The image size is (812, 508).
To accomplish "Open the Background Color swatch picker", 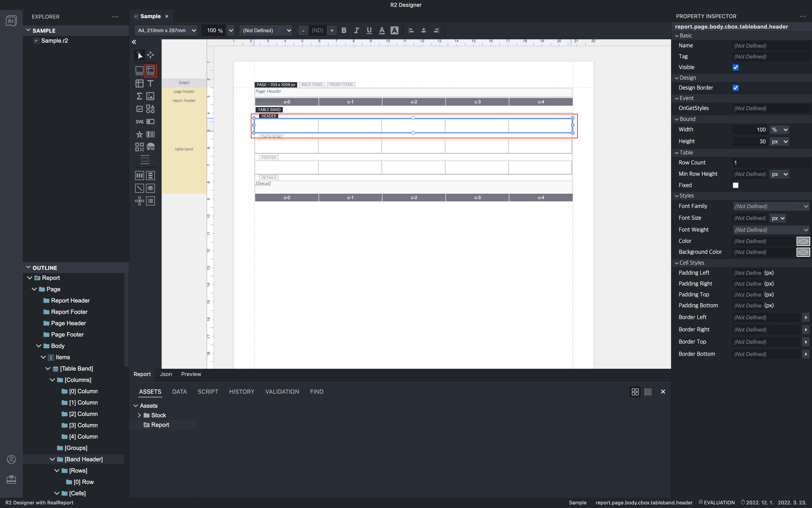I will coord(803,252).
